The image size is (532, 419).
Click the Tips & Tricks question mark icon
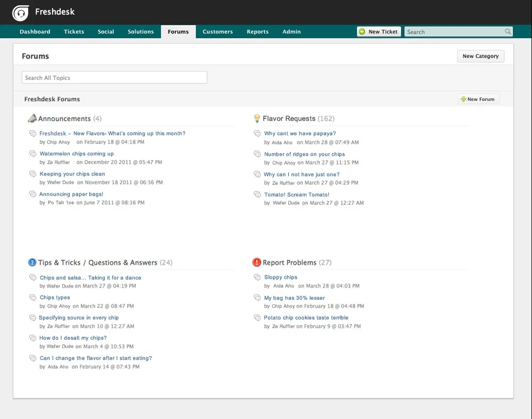[32, 262]
